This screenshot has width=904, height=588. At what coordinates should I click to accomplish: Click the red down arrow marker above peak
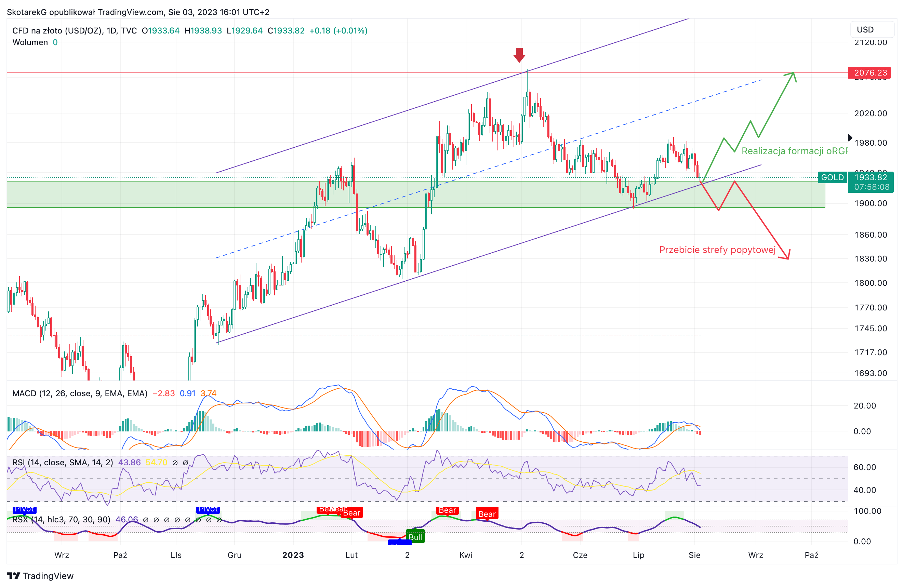tap(519, 55)
